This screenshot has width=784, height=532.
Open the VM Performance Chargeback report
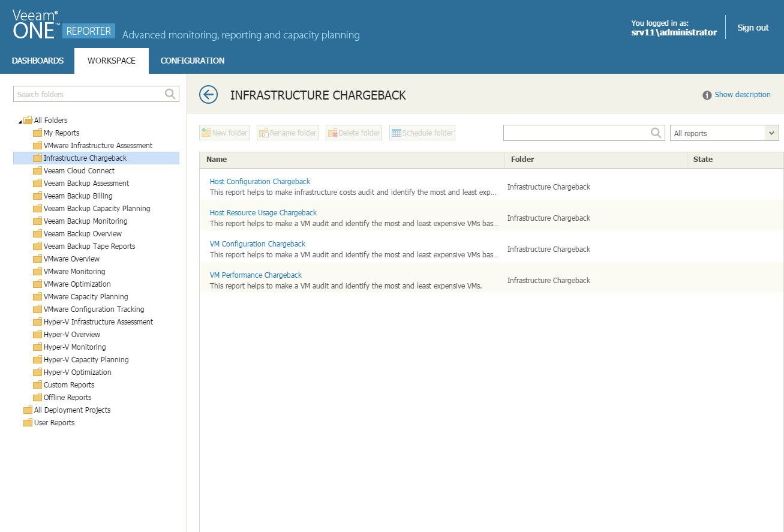point(256,275)
